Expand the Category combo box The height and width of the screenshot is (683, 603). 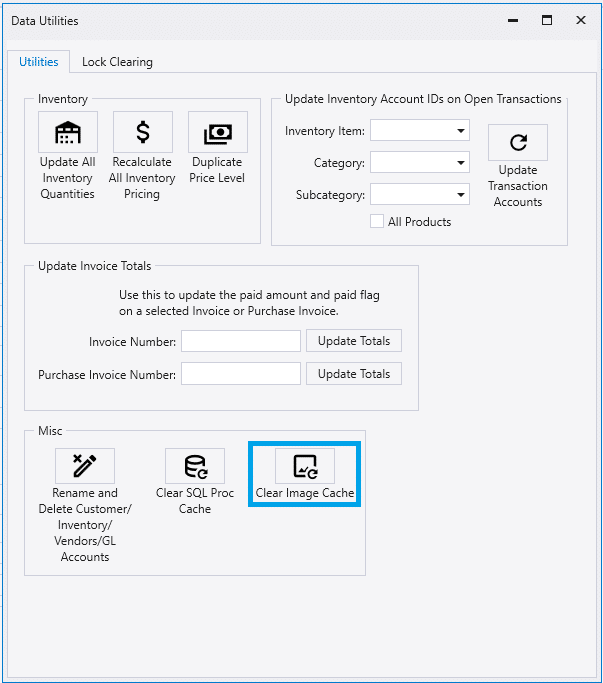pyautogui.click(x=420, y=162)
